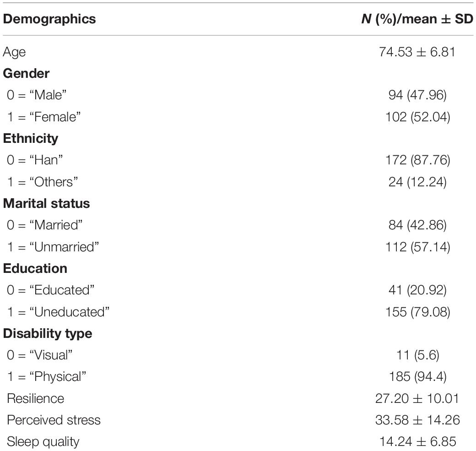
Task: Click the 0 = "Male" row label
Action: coord(37,95)
